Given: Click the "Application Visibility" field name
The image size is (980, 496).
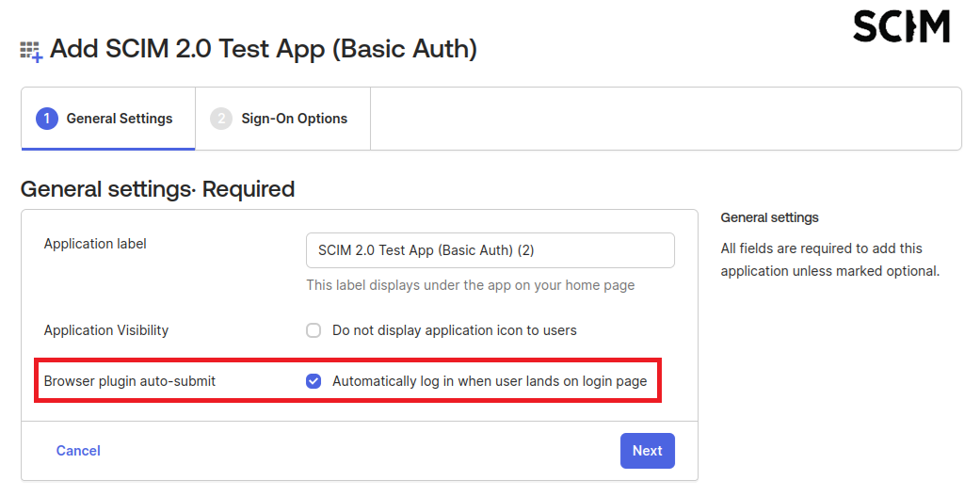Looking at the screenshot, I should pos(106,330).
